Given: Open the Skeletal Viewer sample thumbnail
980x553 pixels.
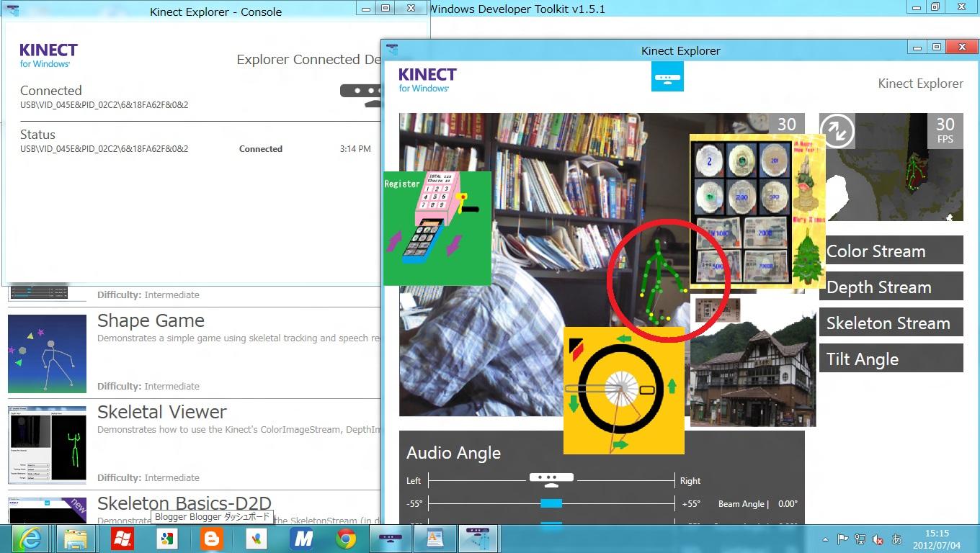Looking at the screenshot, I should 48,445.
